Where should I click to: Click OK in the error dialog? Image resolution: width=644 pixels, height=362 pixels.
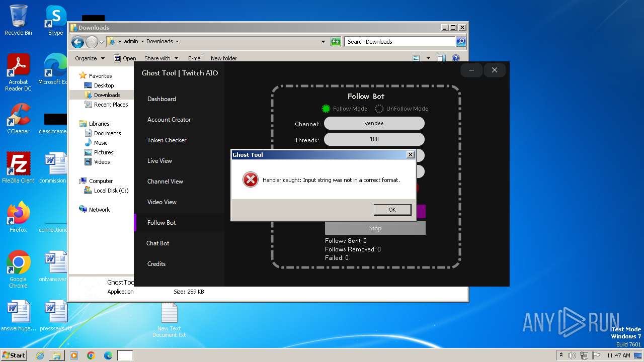click(x=392, y=210)
